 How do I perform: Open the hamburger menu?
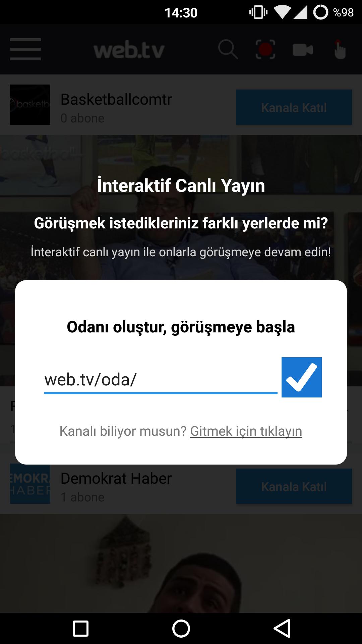coord(25,49)
